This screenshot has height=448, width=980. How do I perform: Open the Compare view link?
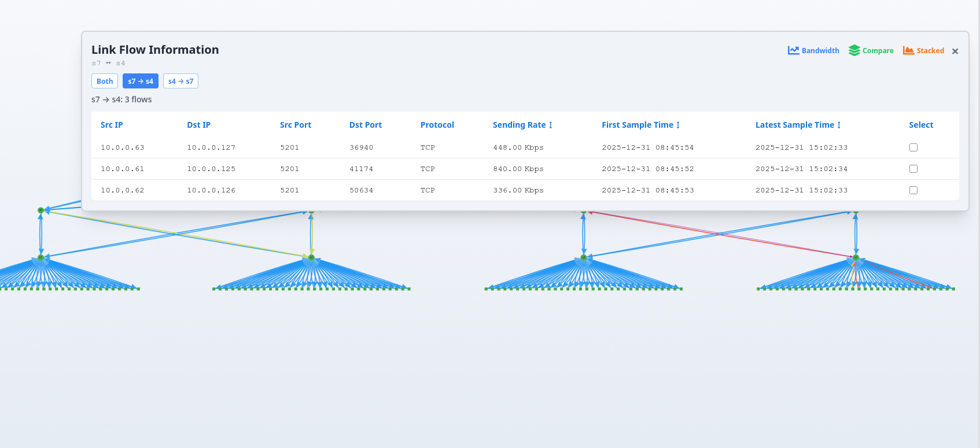pyautogui.click(x=878, y=51)
